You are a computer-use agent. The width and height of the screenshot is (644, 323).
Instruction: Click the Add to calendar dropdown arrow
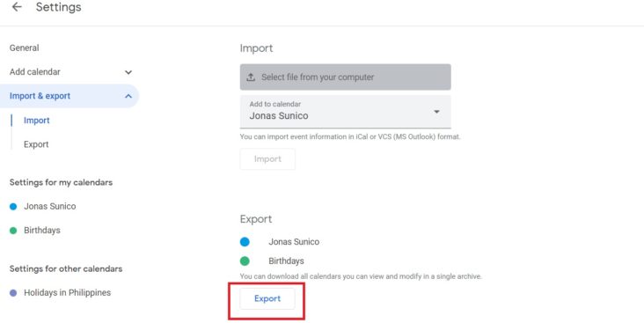(x=436, y=112)
